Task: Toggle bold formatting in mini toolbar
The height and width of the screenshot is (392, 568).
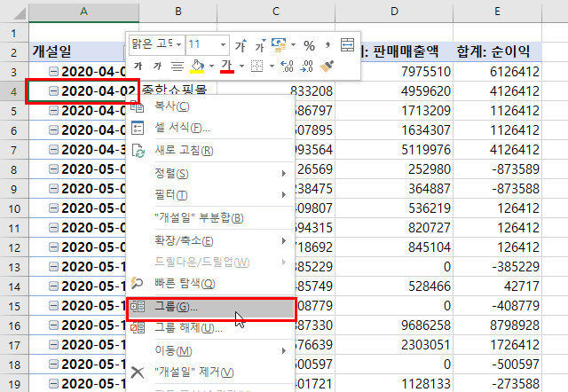Action: [138, 66]
